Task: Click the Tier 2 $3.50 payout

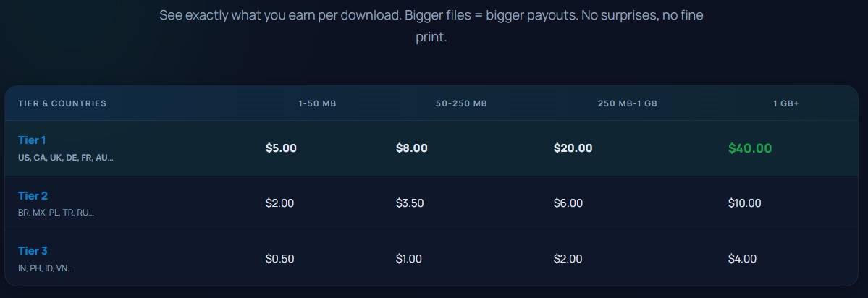Action: pyautogui.click(x=410, y=203)
